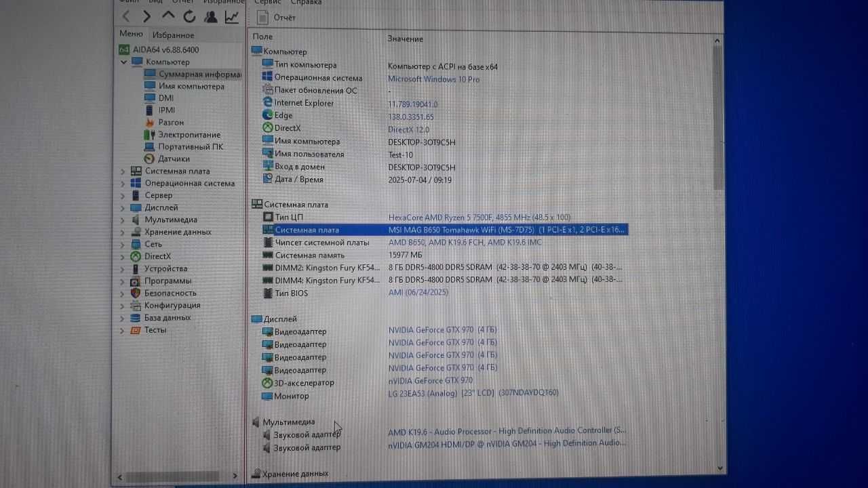
Task: Click the Up level arrow icon
Action: pos(168,16)
